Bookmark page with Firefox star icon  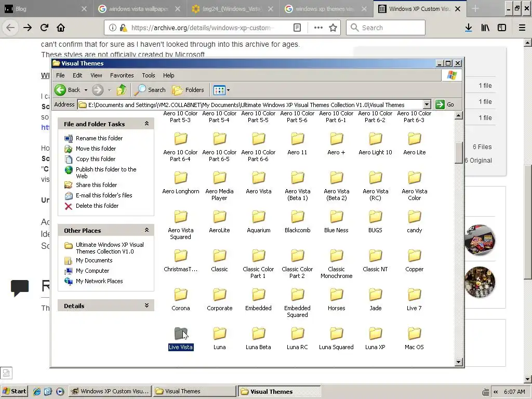[333, 28]
